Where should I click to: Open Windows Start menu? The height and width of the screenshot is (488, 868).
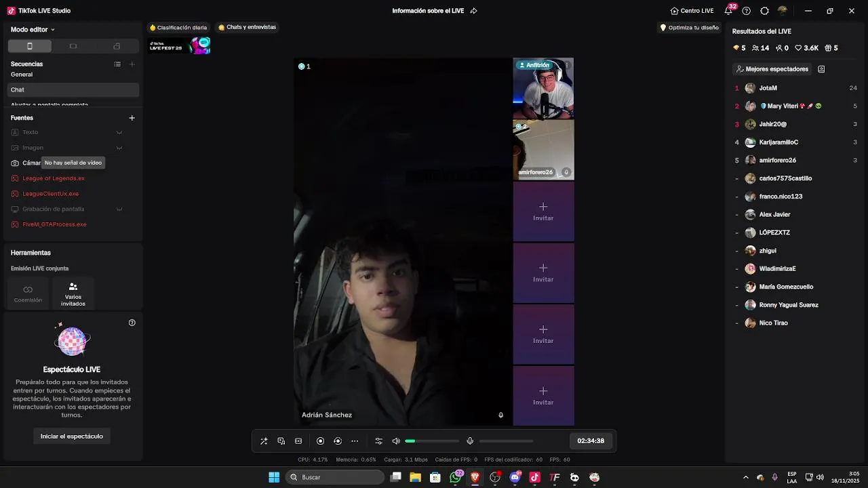(x=274, y=477)
